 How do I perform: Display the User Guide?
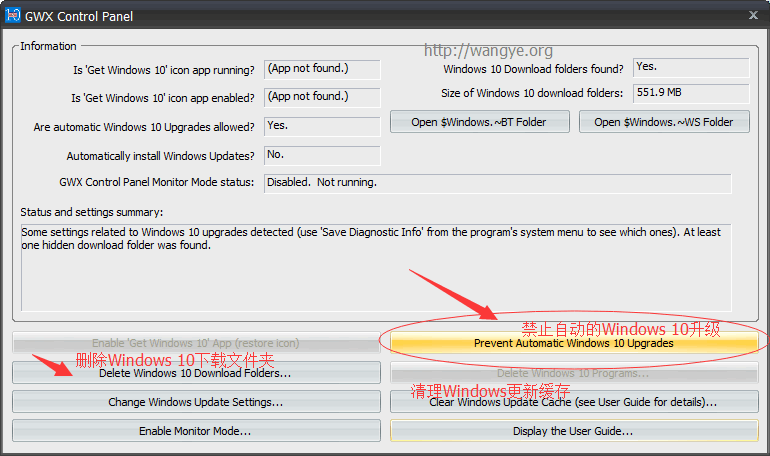pyautogui.click(x=574, y=430)
